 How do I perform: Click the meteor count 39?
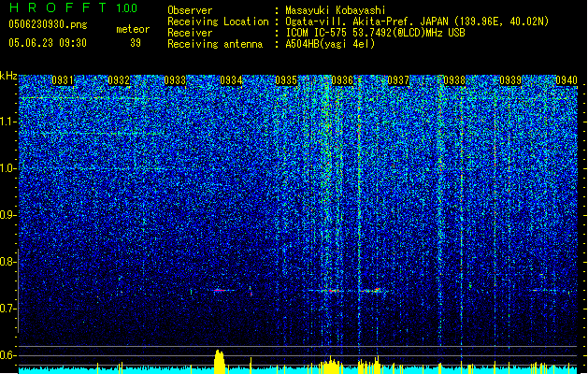click(x=136, y=43)
